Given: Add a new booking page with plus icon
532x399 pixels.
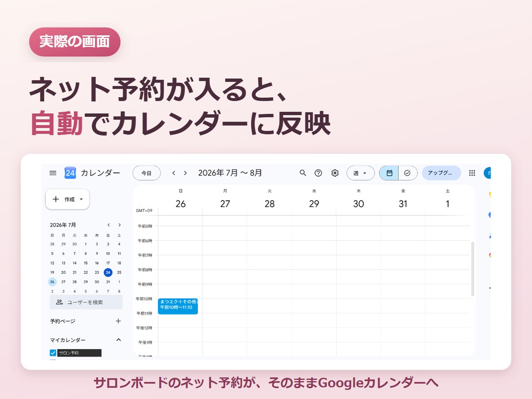Looking at the screenshot, I should [x=118, y=321].
